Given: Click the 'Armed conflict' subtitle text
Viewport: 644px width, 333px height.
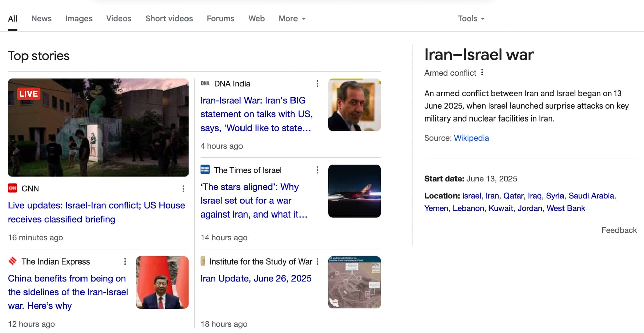Looking at the screenshot, I should (x=450, y=73).
